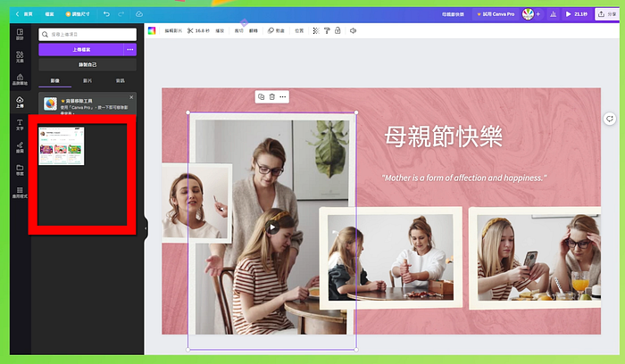Click the Try Canva Pro button
The image size is (625, 364).
(496, 14)
